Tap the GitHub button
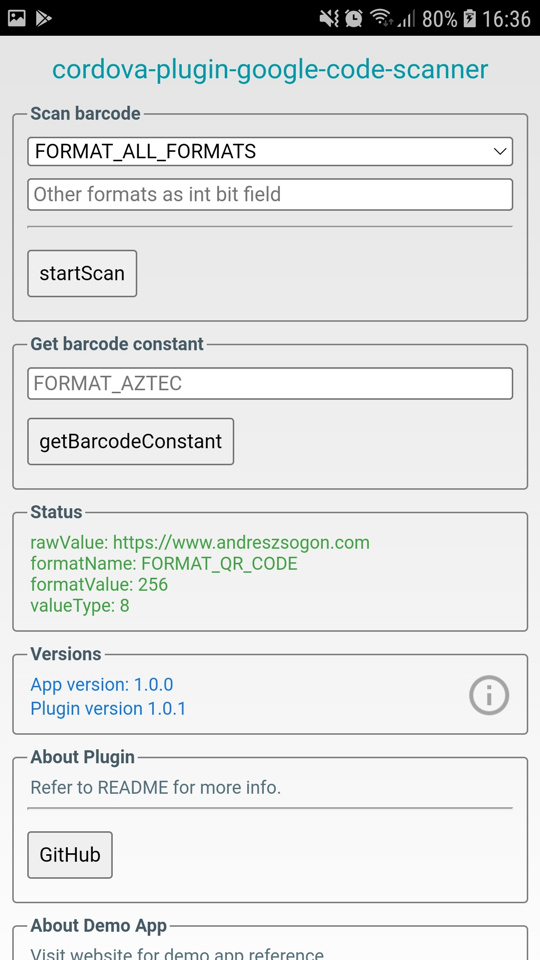This screenshot has height=960, width=540. tap(70, 855)
